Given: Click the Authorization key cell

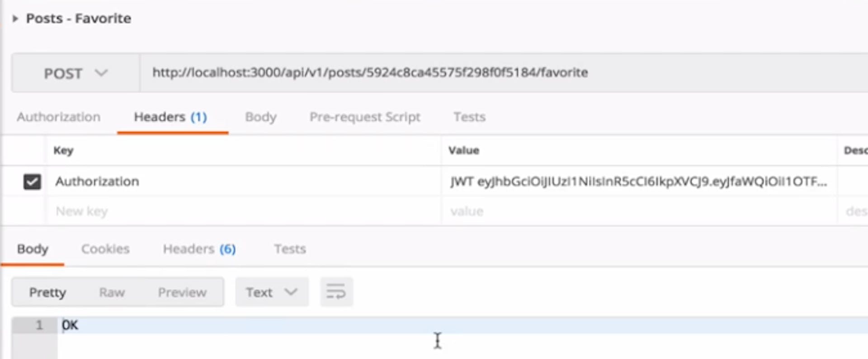Looking at the screenshot, I should pos(243,181).
